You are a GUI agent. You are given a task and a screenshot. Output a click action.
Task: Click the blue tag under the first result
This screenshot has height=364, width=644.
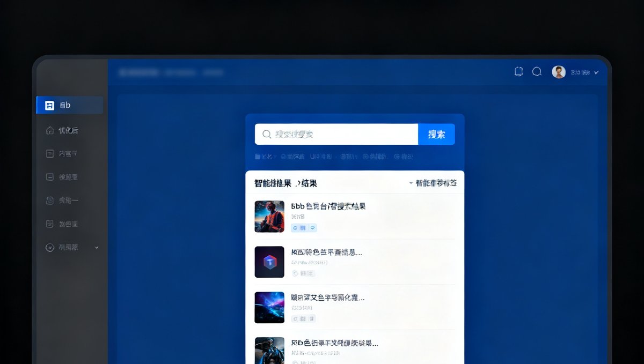coord(304,228)
